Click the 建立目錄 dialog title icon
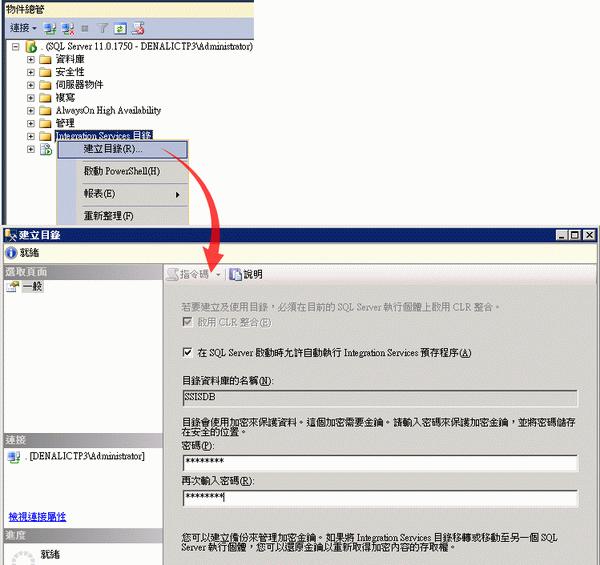 (11, 235)
